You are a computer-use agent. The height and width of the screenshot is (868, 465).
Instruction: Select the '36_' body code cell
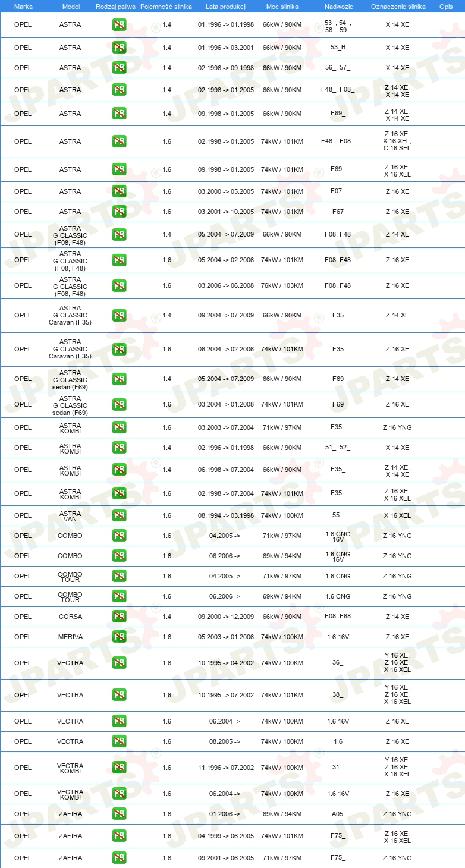click(338, 663)
